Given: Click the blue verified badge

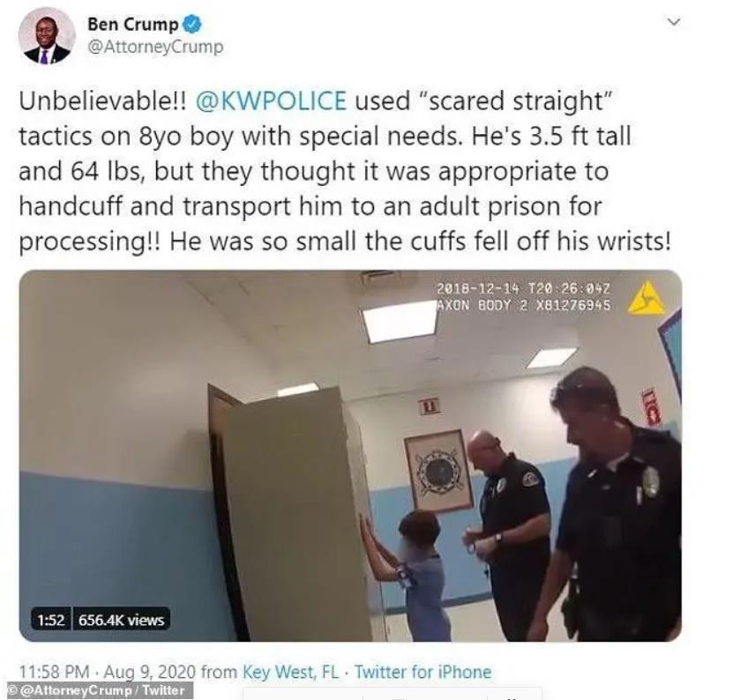Looking at the screenshot, I should [192, 24].
